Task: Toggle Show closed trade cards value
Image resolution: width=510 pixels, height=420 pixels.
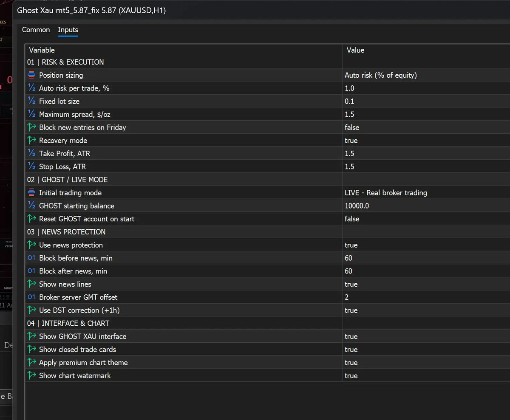Action: click(x=426, y=350)
